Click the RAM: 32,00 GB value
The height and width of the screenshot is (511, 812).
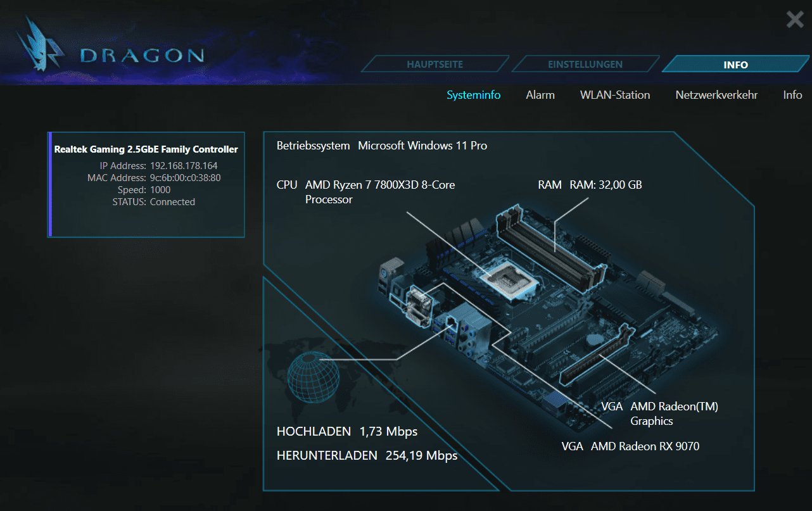click(606, 185)
